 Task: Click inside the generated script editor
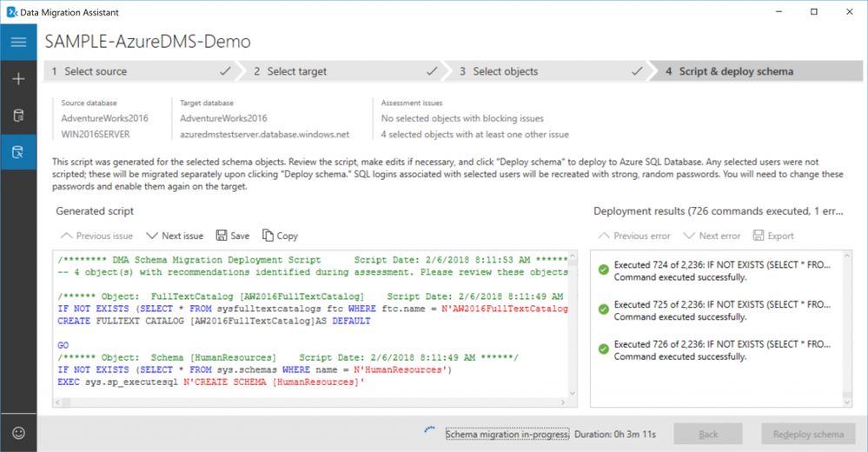tap(310, 324)
